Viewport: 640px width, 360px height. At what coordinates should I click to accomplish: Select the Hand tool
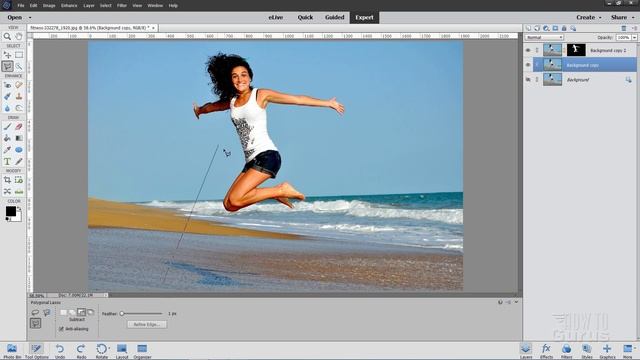(x=19, y=36)
